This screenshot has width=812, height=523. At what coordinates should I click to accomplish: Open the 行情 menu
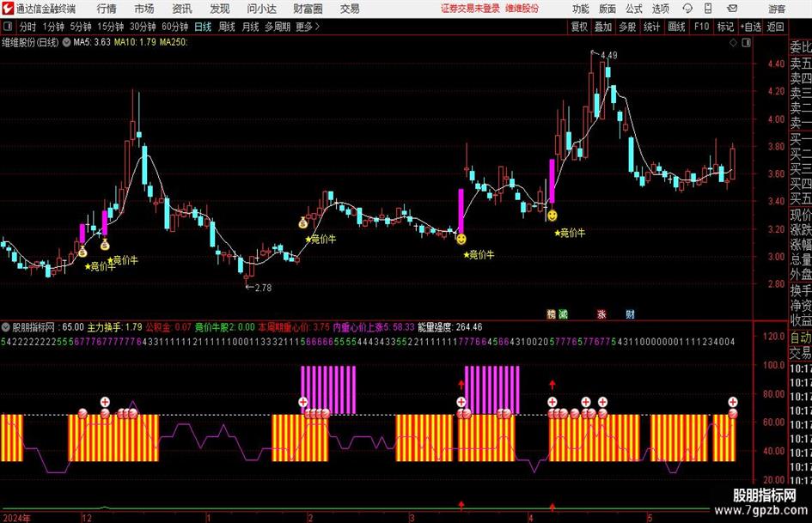[107, 9]
